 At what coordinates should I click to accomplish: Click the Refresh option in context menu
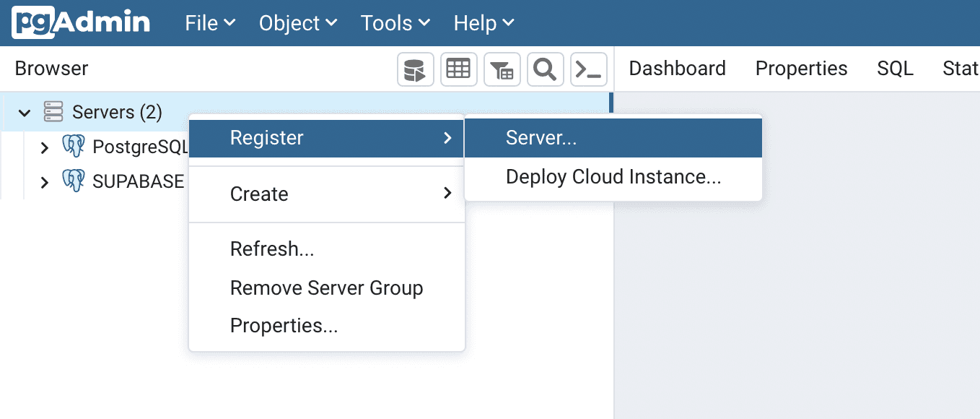point(271,249)
